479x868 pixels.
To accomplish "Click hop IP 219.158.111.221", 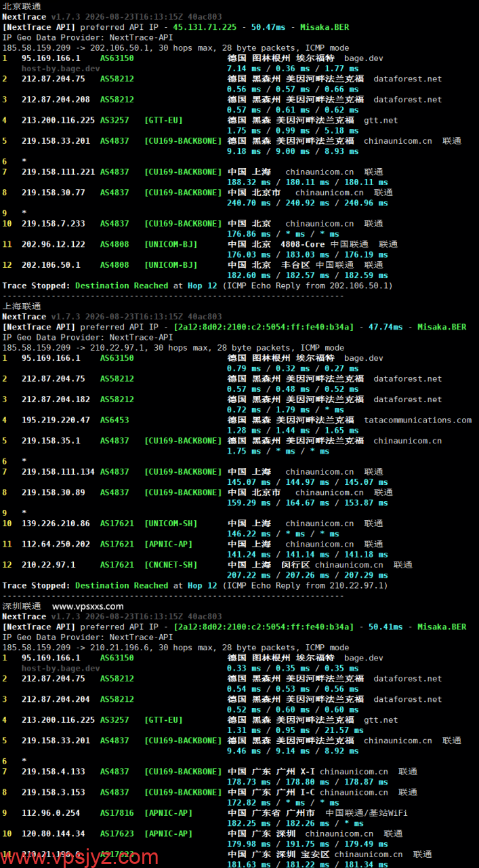I will tap(58, 172).
